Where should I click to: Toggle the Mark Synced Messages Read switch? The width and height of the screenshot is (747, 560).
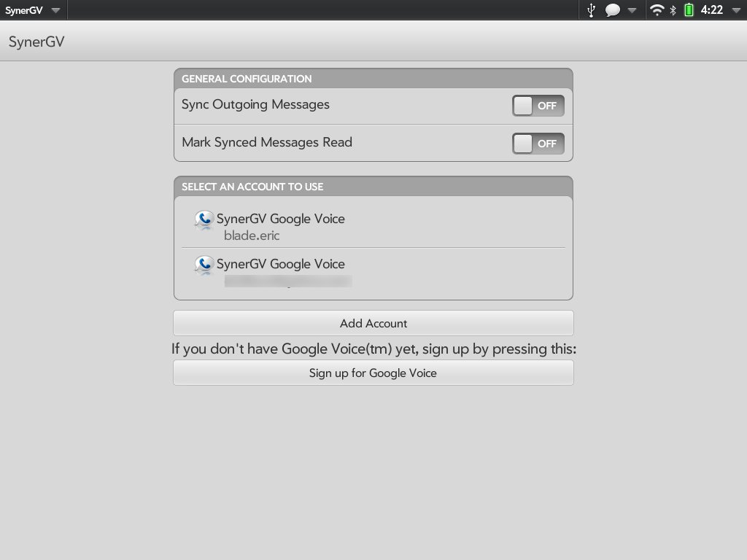click(538, 144)
